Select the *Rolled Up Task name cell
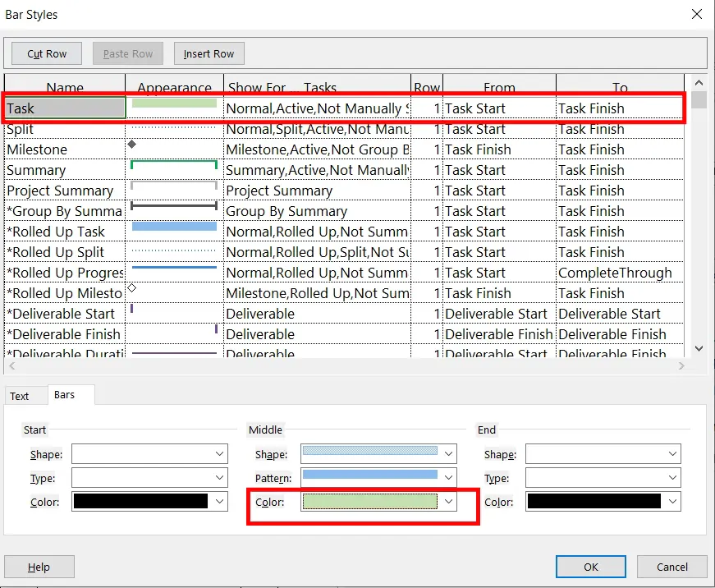The image size is (715, 588). point(65,232)
